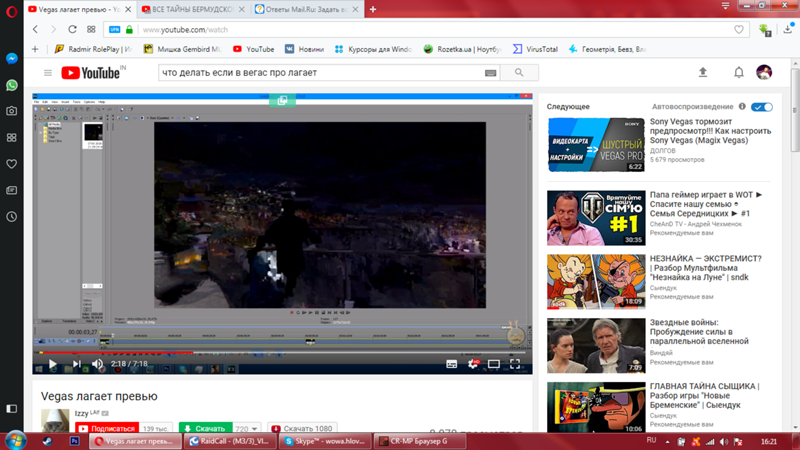Open WhatsApp in the Opera sidebar
Viewport: 800px width, 450px height.
click(12, 85)
